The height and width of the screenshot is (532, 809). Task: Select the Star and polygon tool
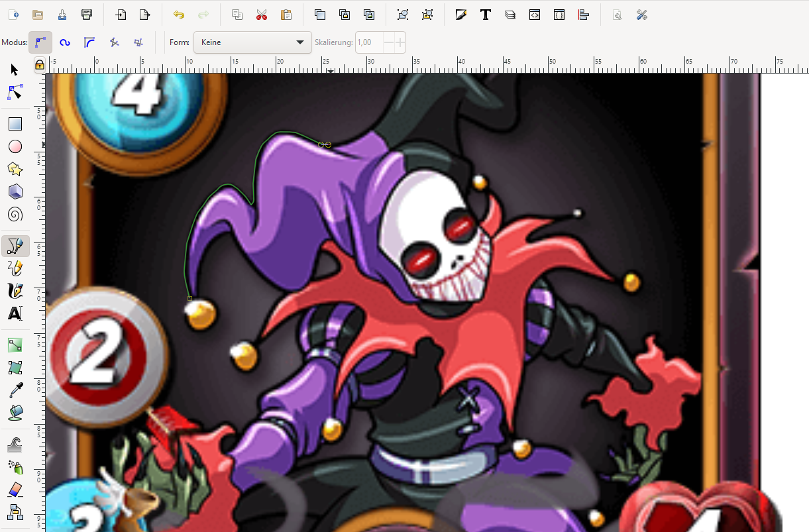(15, 169)
